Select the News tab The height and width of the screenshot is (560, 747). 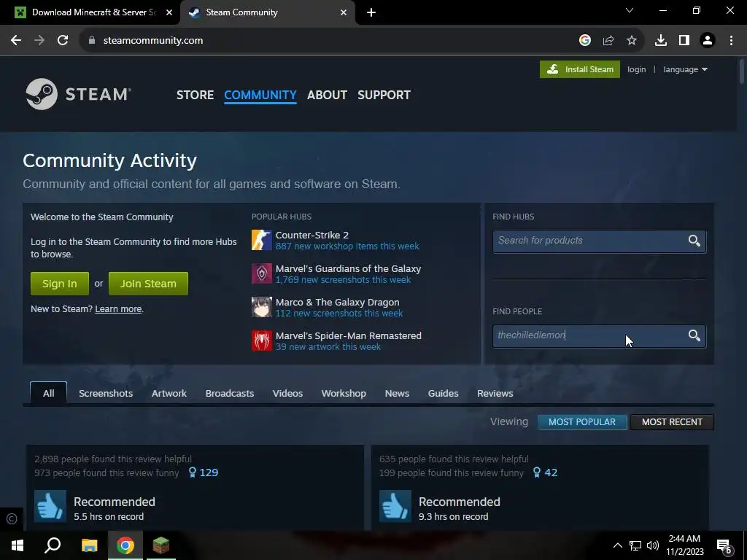397,393
